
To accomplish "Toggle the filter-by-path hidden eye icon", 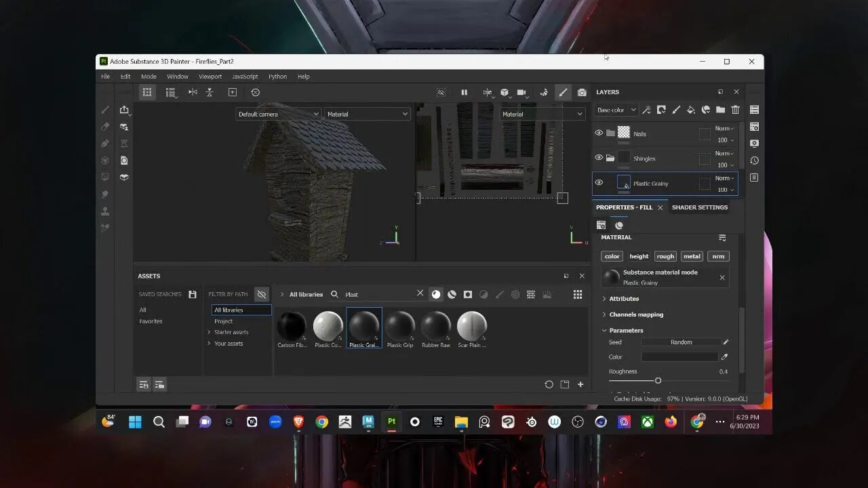I will 261,294.
